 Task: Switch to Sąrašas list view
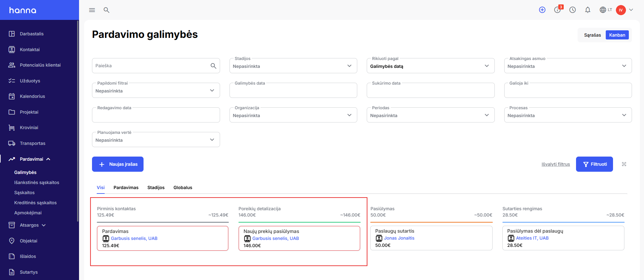pyautogui.click(x=592, y=35)
